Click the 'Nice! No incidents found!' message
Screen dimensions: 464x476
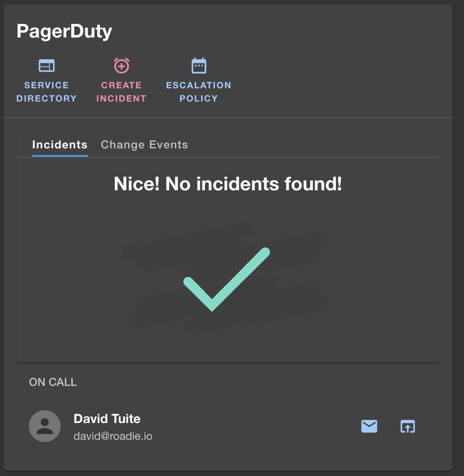point(228,184)
